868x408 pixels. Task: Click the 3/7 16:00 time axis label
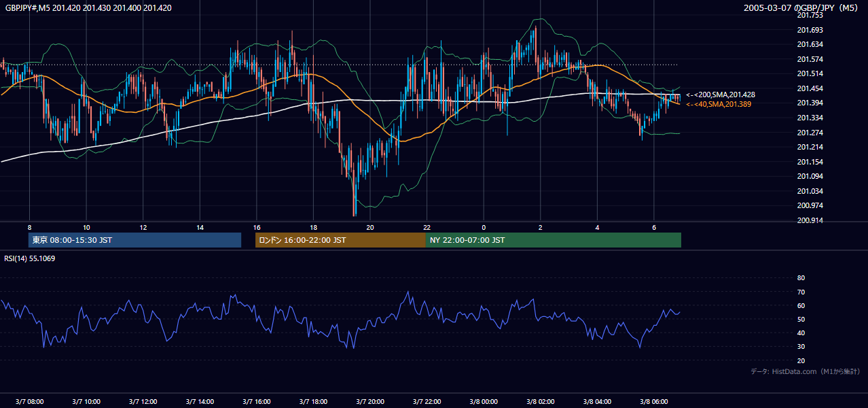pos(256,401)
